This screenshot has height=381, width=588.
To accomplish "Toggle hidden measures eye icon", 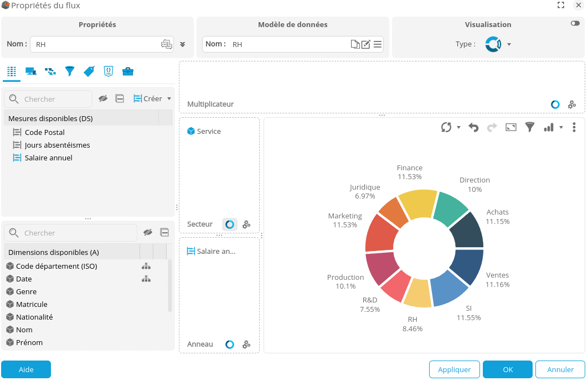I will pos(103,99).
